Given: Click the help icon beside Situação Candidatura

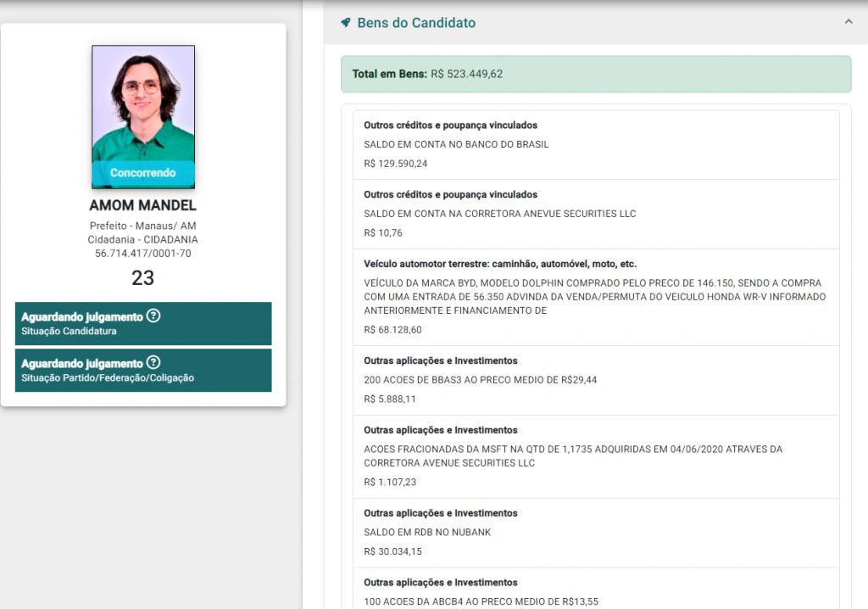Looking at the screenshot, I should tap(153, 316).
